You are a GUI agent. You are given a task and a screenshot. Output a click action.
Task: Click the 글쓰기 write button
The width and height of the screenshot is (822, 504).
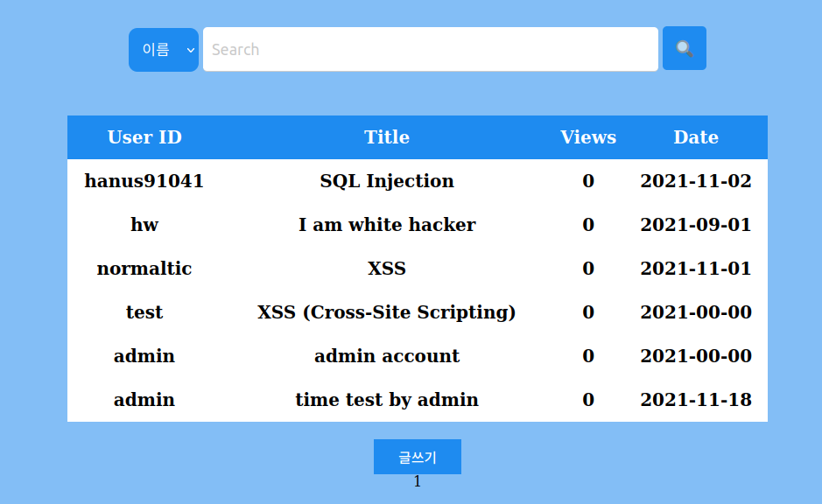coord(418,457)
